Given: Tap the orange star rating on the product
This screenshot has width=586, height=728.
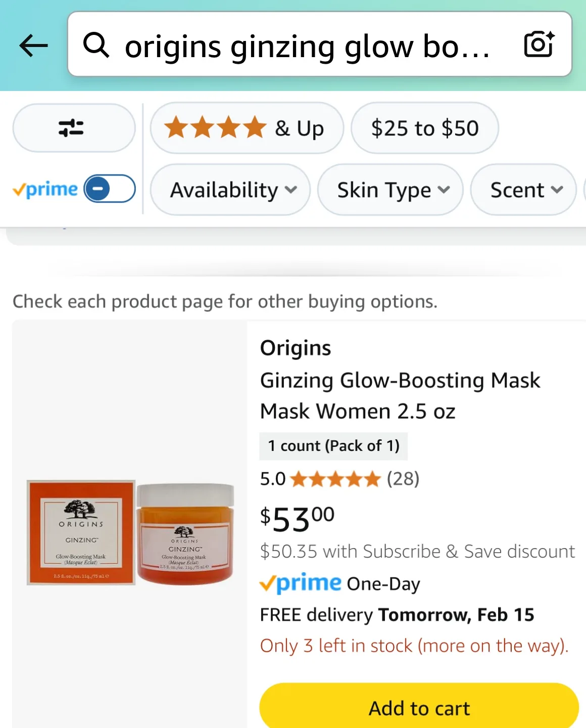Looking at the screenshot, I should pos(333,478).
